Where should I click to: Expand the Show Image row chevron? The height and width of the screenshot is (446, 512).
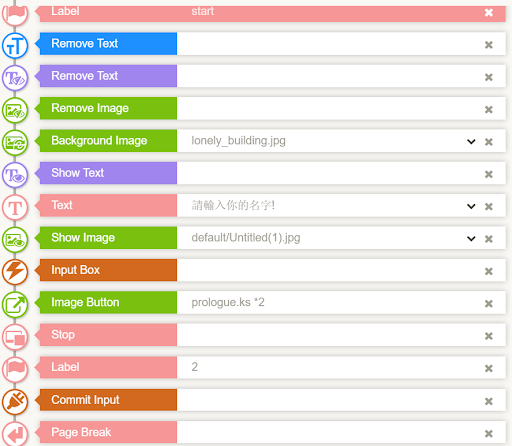pos(471,239)
